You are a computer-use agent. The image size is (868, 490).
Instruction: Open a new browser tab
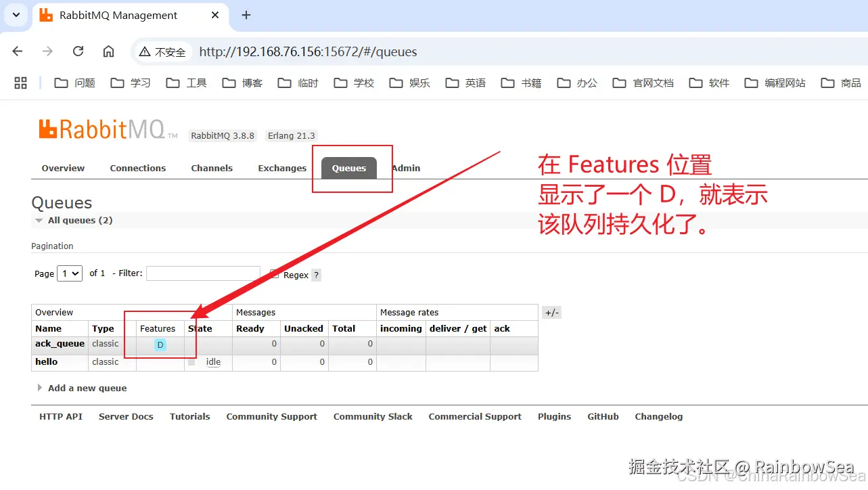(x=246, y=15)
